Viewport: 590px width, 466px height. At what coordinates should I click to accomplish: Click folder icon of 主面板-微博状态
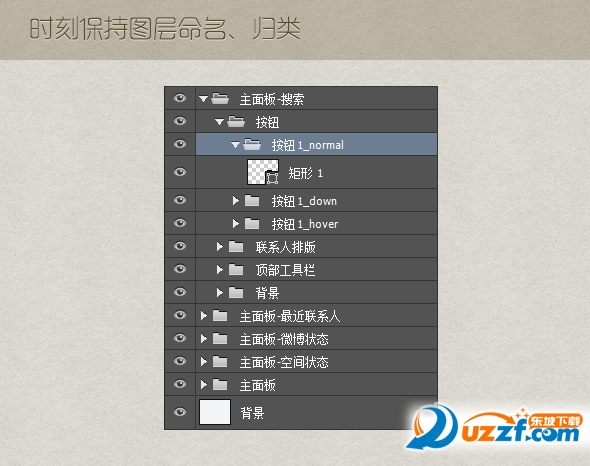tap(220, 339)
